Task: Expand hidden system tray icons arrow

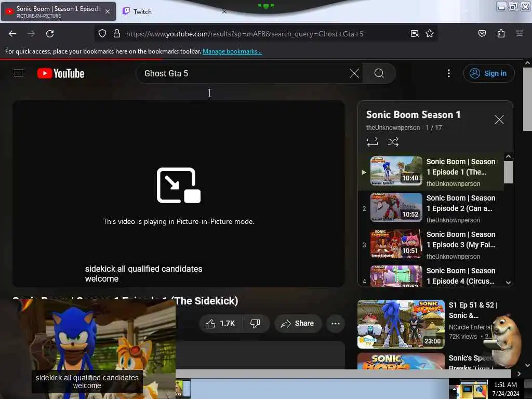Action: pyautogui.click(x=454, y=389)
